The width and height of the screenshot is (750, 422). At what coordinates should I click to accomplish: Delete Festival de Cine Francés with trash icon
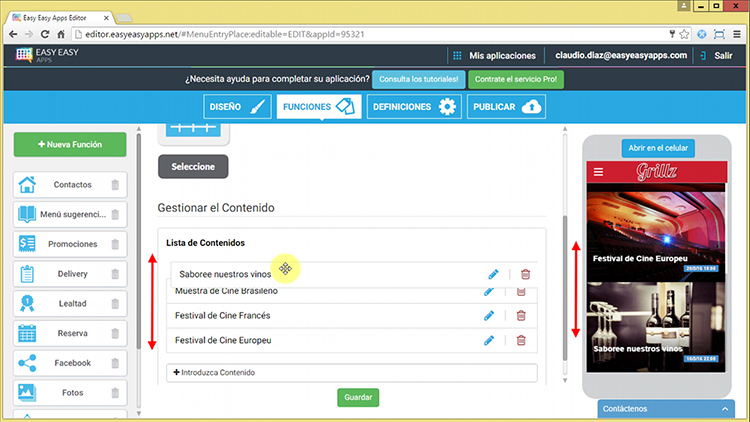tap(520, 316)
